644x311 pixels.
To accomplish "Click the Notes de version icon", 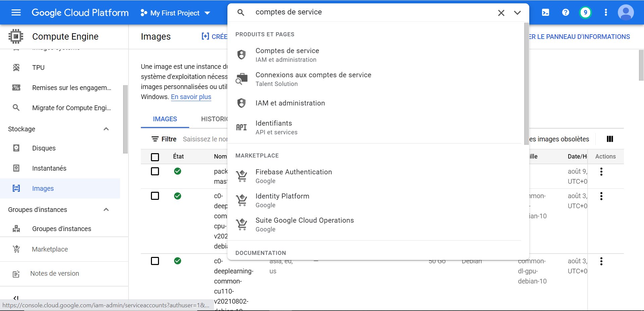I will tap(16, 274).
